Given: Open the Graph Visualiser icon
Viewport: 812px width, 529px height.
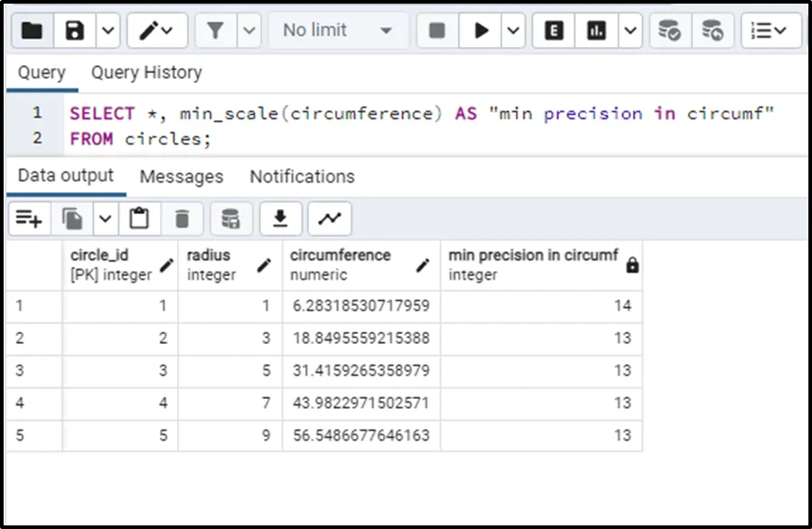Looking at the screenshot, I should click(329, 218).
